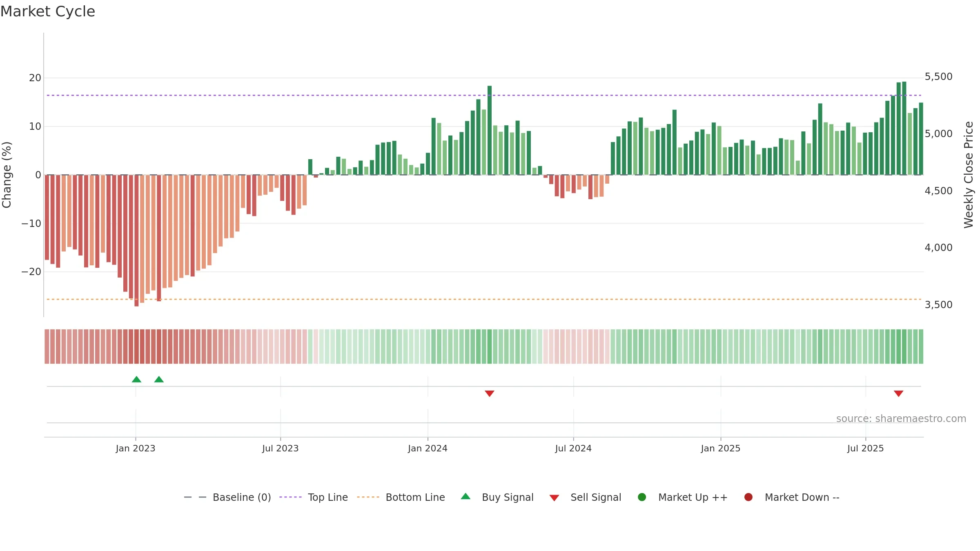
Task: Toggle Market Up ++ legend entry
Action: (682, 497)
